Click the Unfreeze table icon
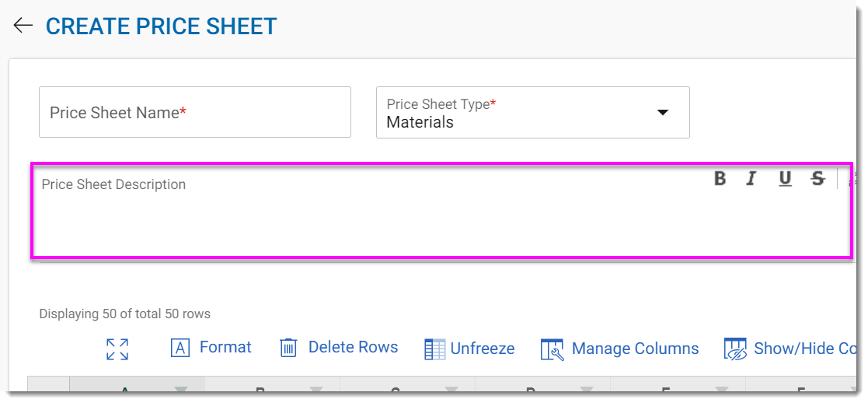The width and height of the screenshot is (868, 403). click(434, 349)
